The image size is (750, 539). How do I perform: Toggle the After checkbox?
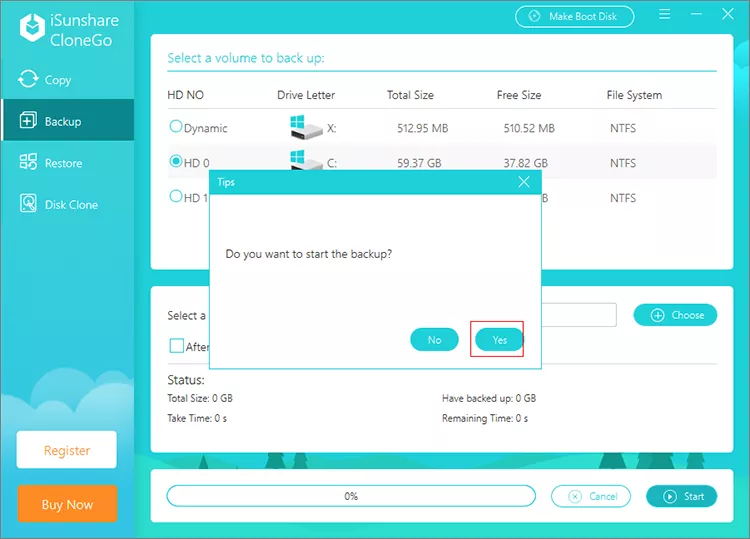click(176, 346)
